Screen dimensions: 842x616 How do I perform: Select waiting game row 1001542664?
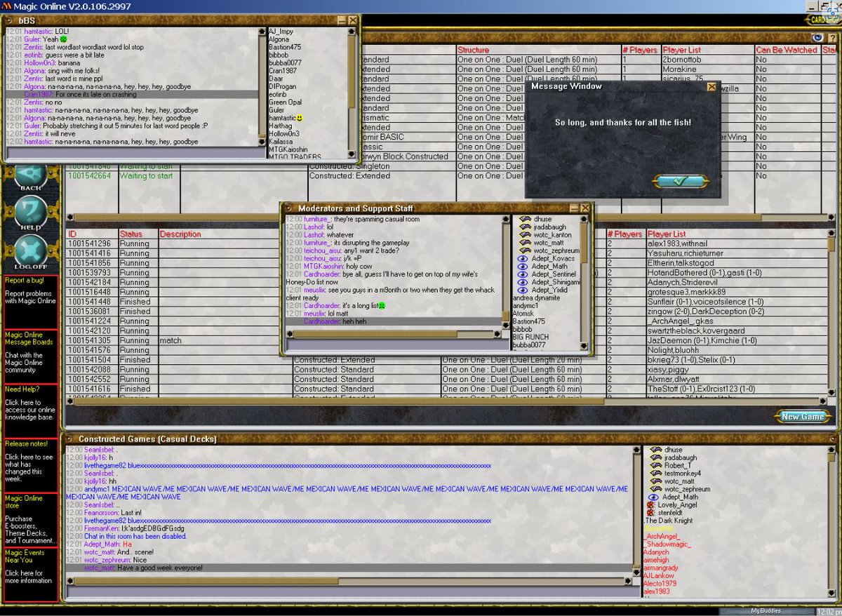pos(410,176)
